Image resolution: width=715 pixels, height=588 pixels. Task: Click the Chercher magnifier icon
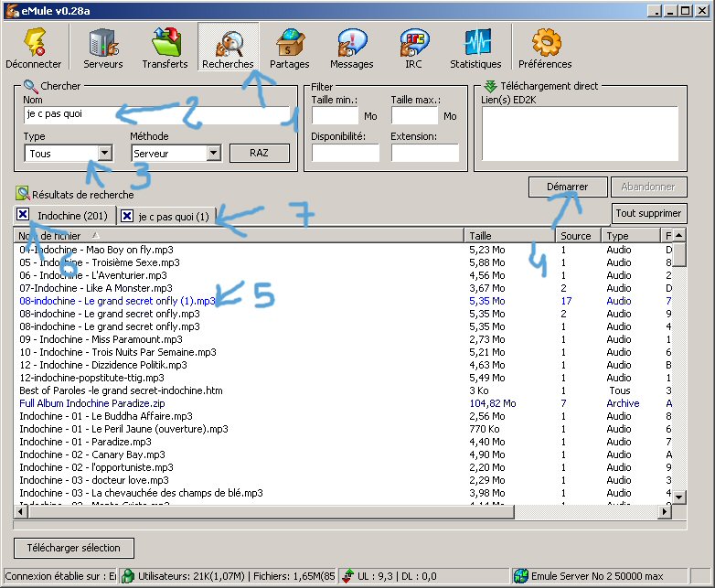click(30, 85)
